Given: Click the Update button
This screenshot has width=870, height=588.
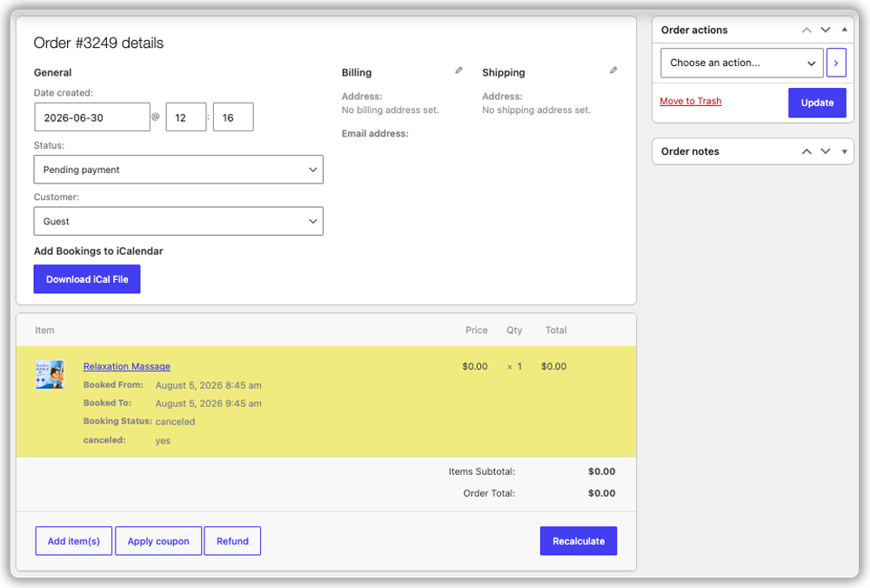Looking at the screenshot, I should tap(817, 103).
